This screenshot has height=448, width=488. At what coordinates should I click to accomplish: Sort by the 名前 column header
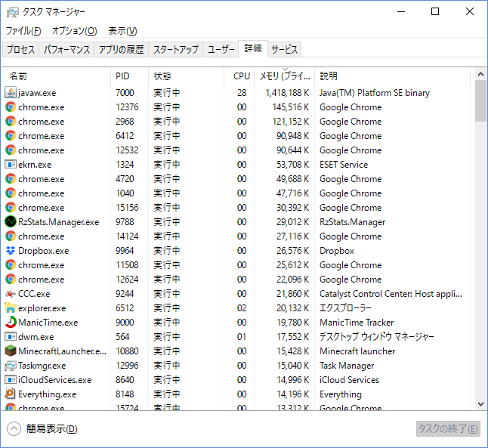point(56,76)
